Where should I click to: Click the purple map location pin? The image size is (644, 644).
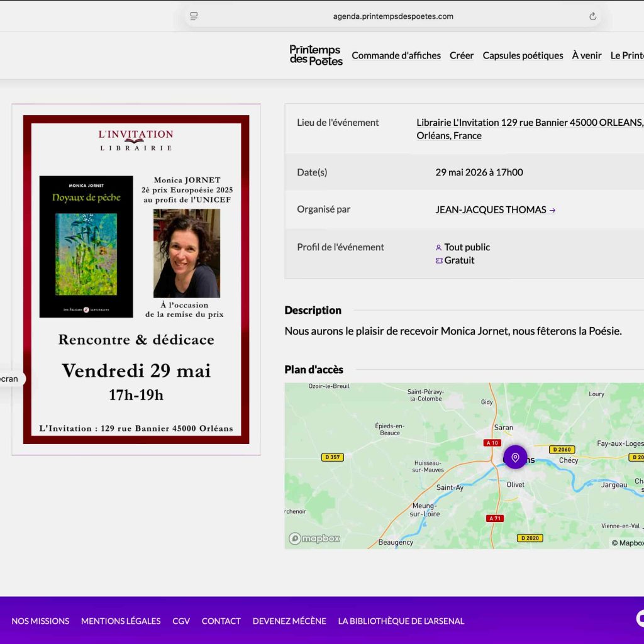coord(515,457)
